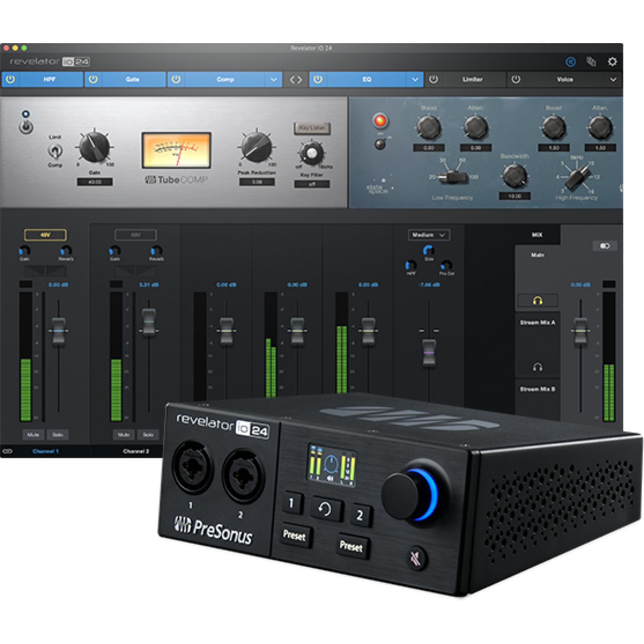The height and width of the screenshot is (644, 644).
Task: Click the yellow headphone icon under Main
Action: pyautogui.click(x=538, y=301)
